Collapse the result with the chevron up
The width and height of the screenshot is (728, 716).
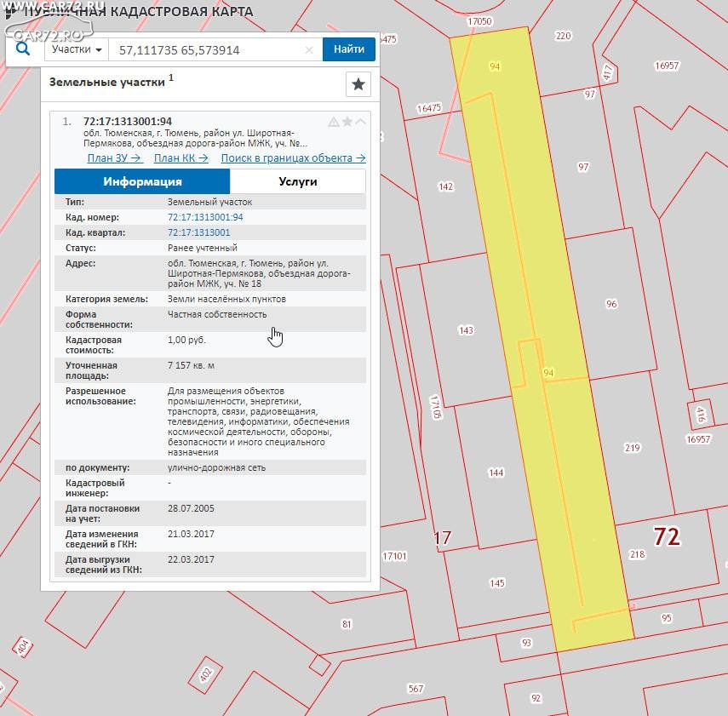(x=360, y=122)
